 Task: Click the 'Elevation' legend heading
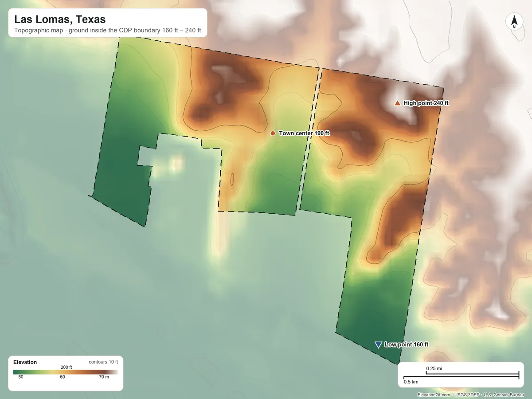25,362
